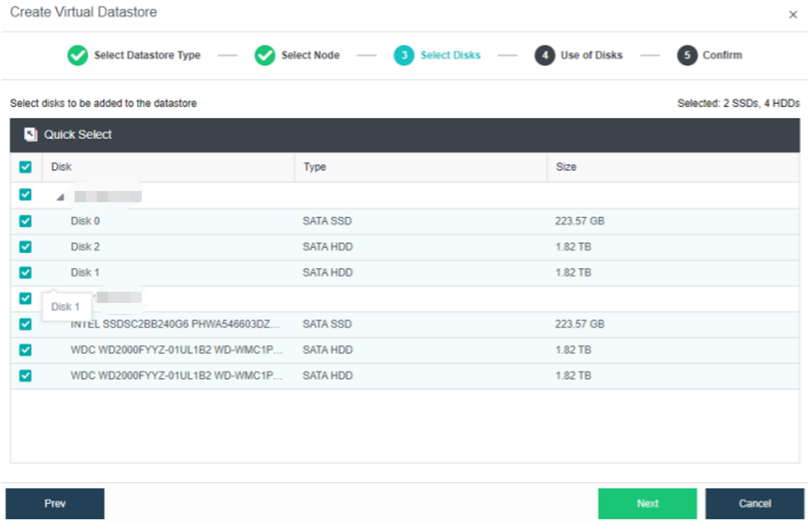This screenshot has width=808, height=532.
Task: Jump to the Confirm step label
Action: point(721,55)
